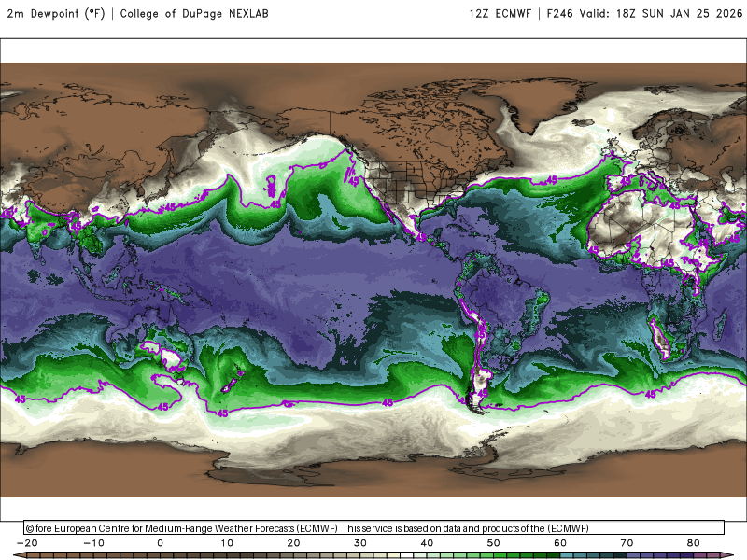
Task: Pick the brown swatch below the -20 label
Action: pyautogui.click(x=34, y=555)
